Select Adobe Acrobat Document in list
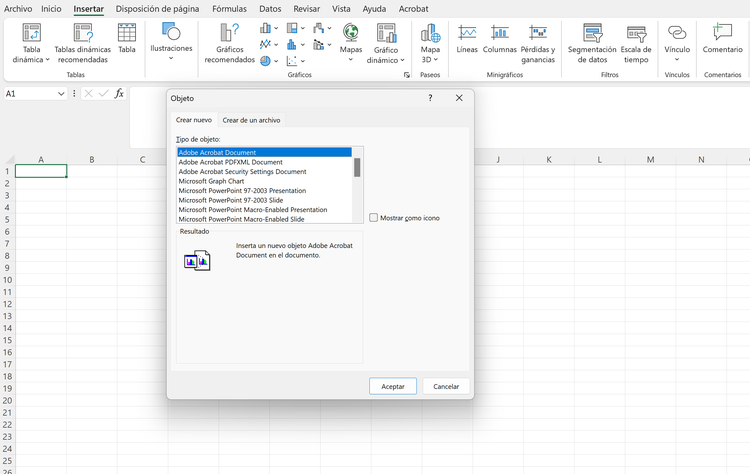The width and height of the screenshot is (750, 474). pos(265,153)
